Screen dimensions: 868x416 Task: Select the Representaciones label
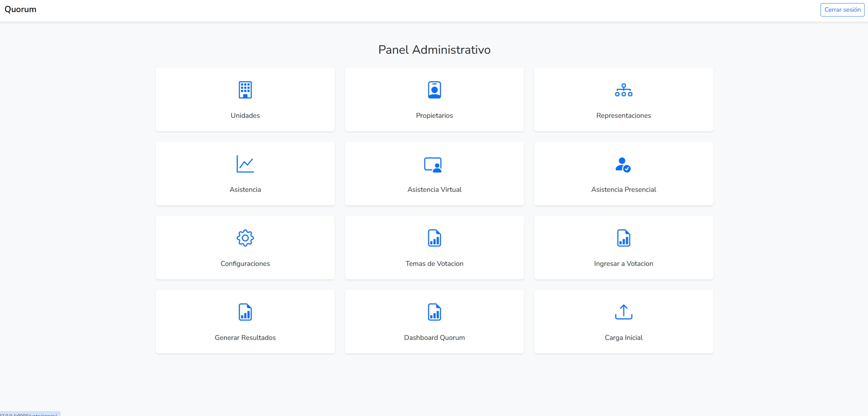[623, 115]
